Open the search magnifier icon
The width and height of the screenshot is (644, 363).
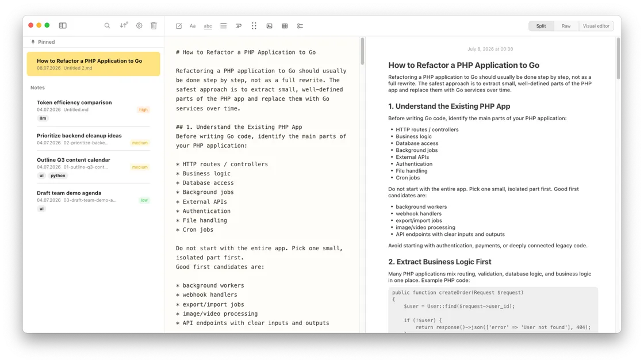click(x=107, y=25)
